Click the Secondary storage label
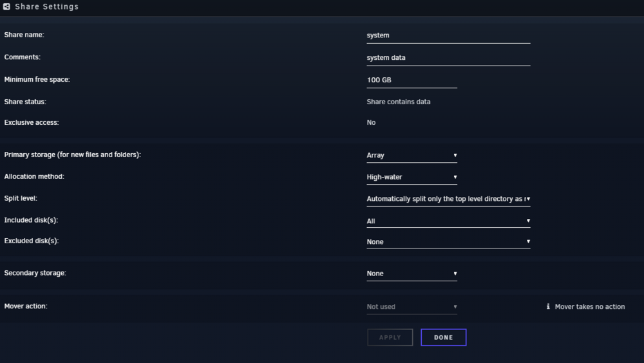Image resolution: width=644 pixels, height=363 pixels. pyautogui.click(x=35, y=273)
